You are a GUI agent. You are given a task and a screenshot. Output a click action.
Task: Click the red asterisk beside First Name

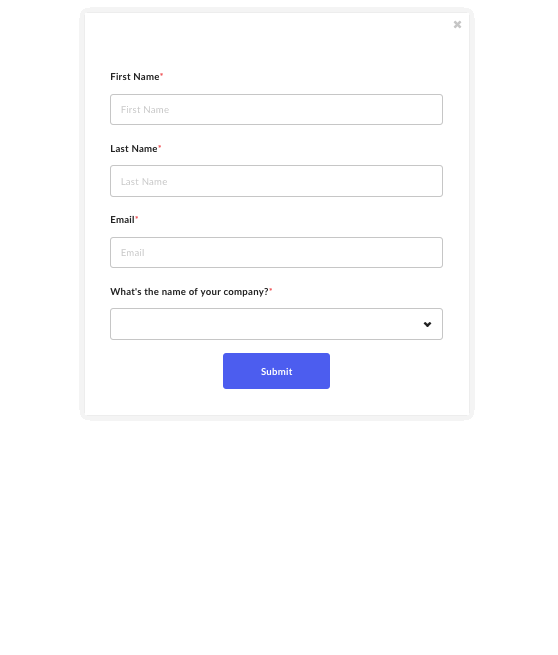click(x=162, y=75)
